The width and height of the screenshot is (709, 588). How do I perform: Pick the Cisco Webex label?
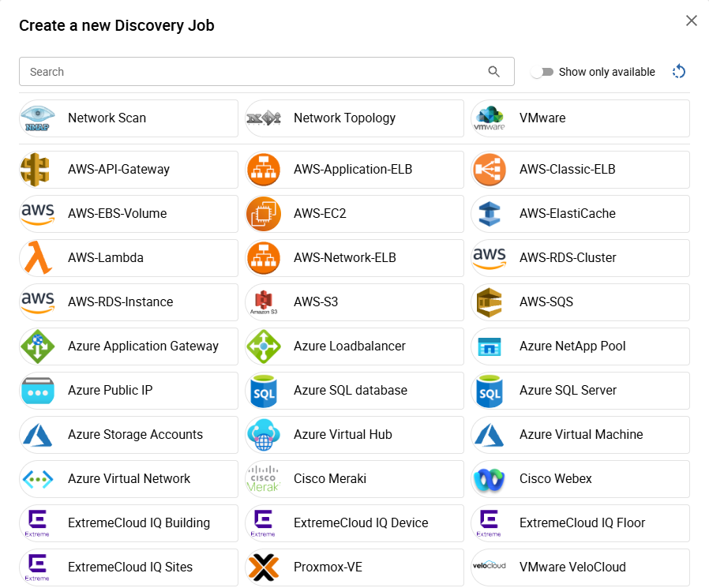pos(556,478)
